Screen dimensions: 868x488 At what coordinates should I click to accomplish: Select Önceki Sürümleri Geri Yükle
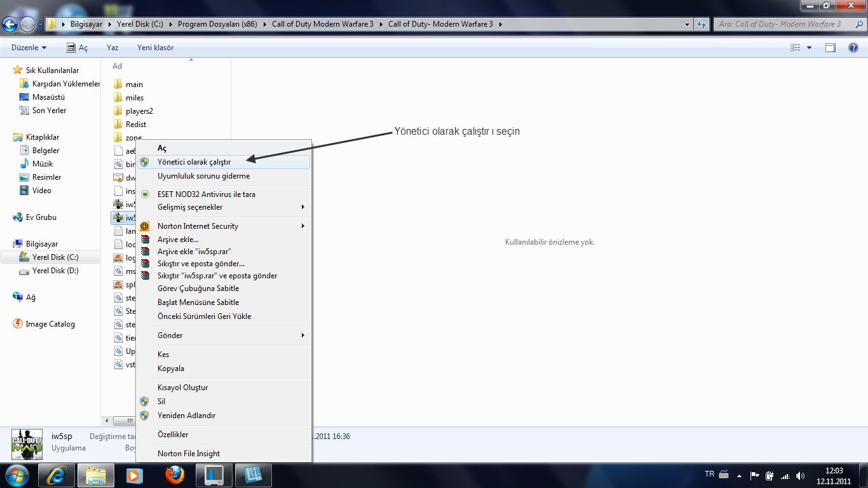tap(204, 316)
